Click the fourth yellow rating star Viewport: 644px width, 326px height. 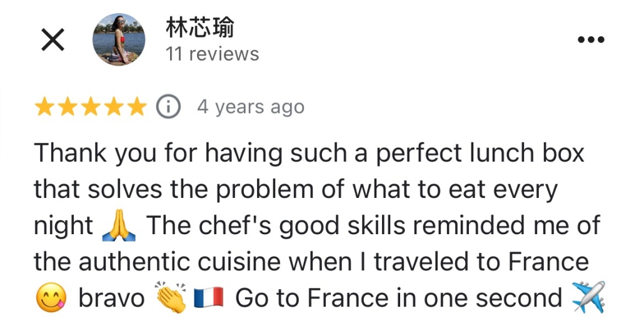[x=114, y=107]
